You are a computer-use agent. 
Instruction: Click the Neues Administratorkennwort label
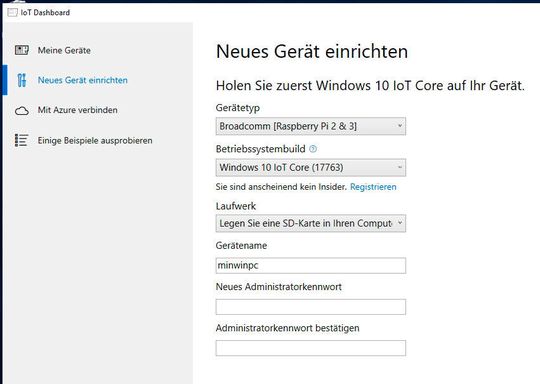(279, 287)
